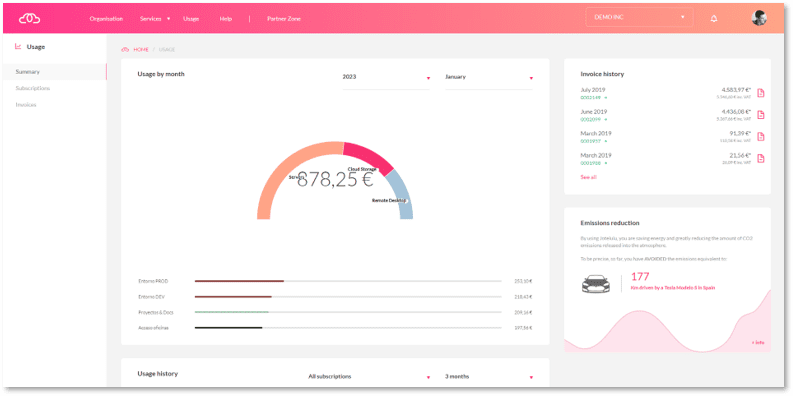Click the June 2019 invoice row label

(594, 111)
